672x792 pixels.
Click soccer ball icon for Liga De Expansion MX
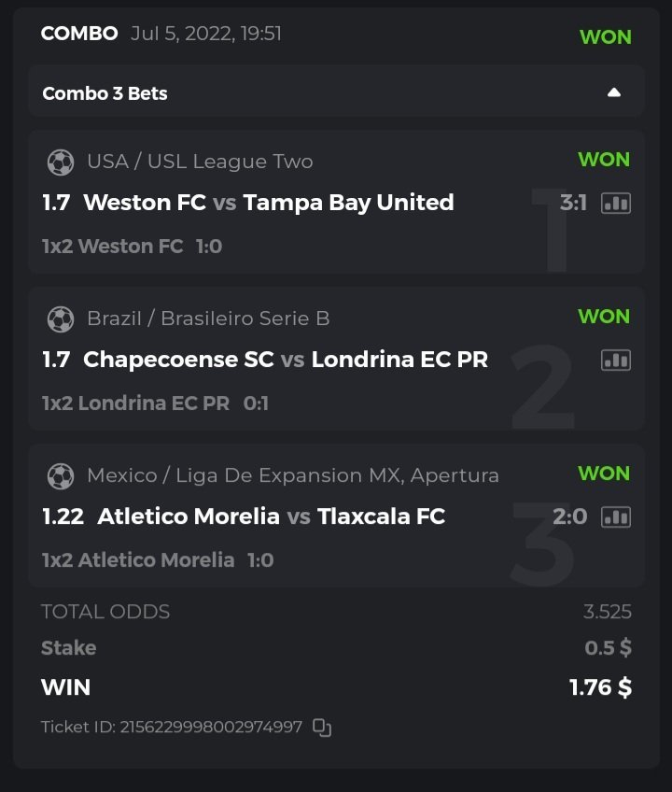coord(61,476)
